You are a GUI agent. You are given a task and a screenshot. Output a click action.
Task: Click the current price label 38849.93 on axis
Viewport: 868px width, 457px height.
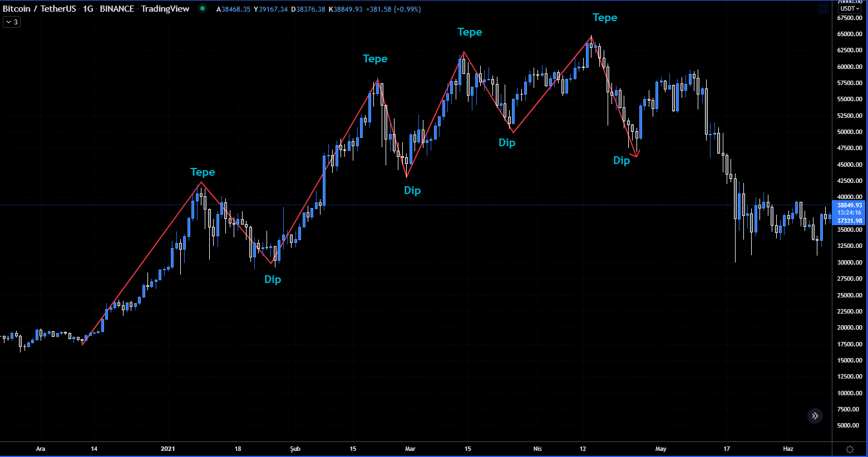click(x=849, y=205)
